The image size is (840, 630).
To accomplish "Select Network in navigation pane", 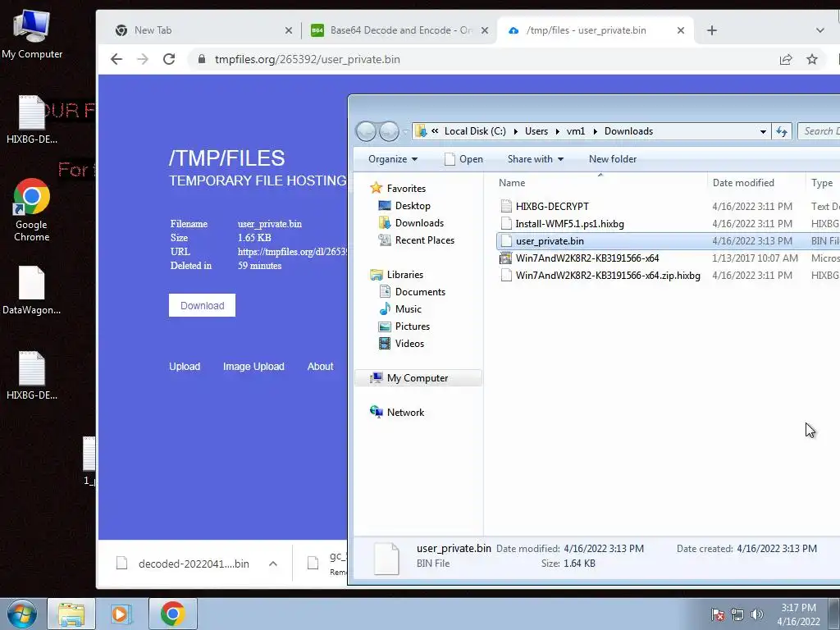I will (x=405, y=413).
